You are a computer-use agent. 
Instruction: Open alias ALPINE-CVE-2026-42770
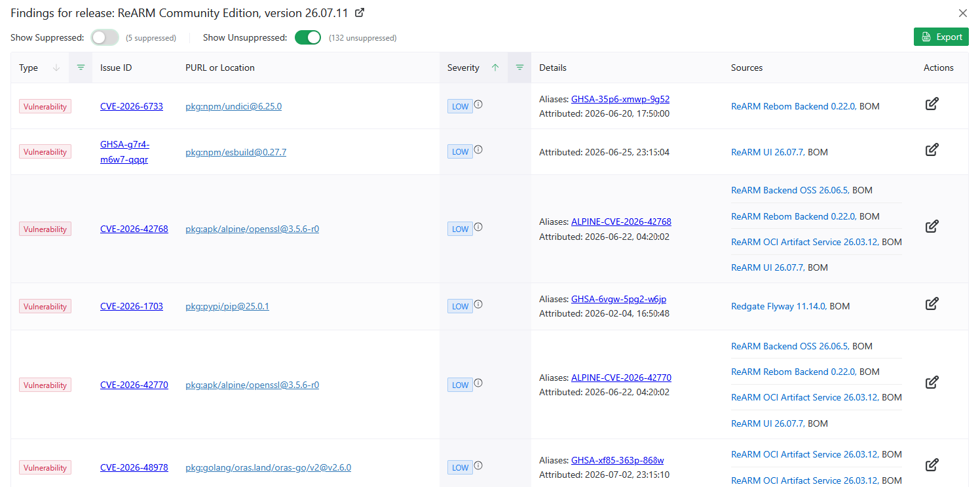pyautogui.click(x=621, y=378)
